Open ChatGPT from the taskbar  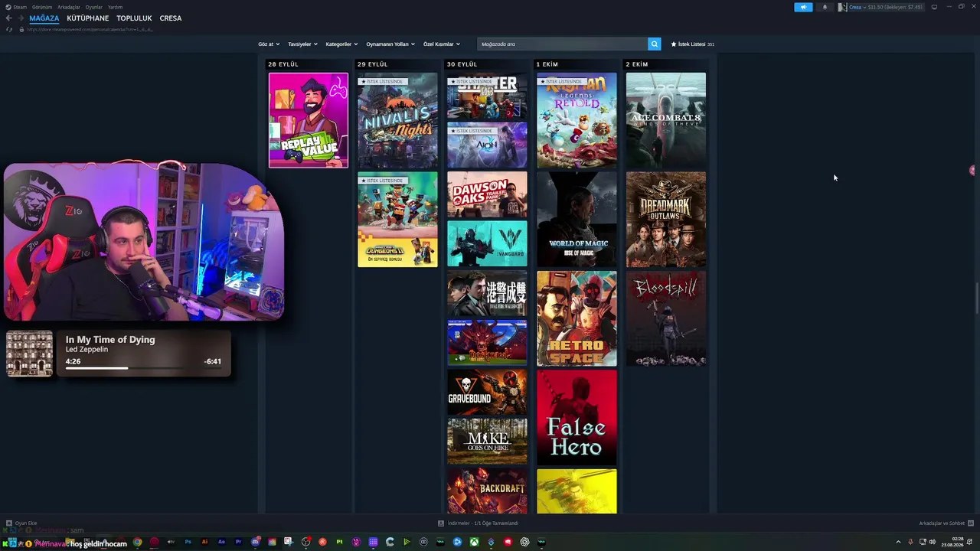point(524,542)
